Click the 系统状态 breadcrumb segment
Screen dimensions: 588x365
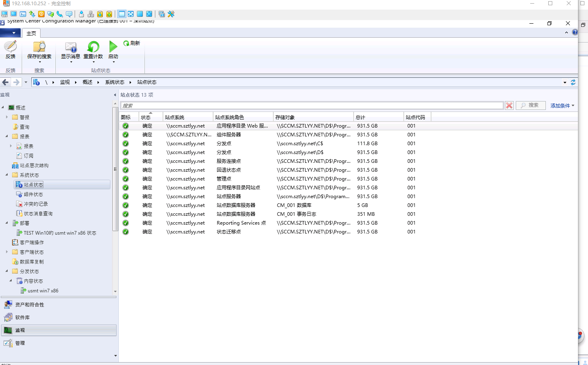(x=115, y=82)
